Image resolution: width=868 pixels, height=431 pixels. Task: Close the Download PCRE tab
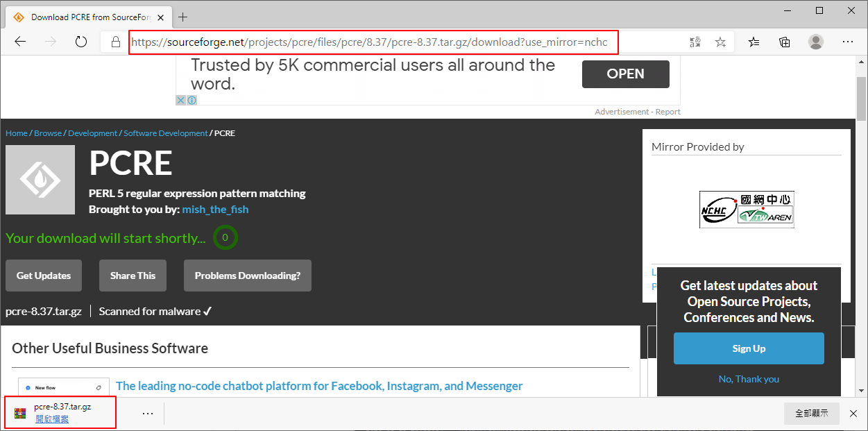160,17
